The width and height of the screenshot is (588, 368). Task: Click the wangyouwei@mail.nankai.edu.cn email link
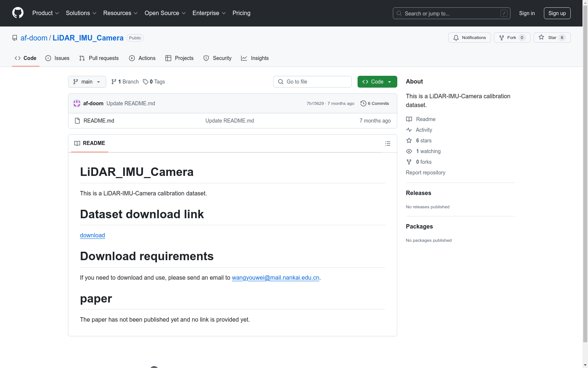pos(276,278)
